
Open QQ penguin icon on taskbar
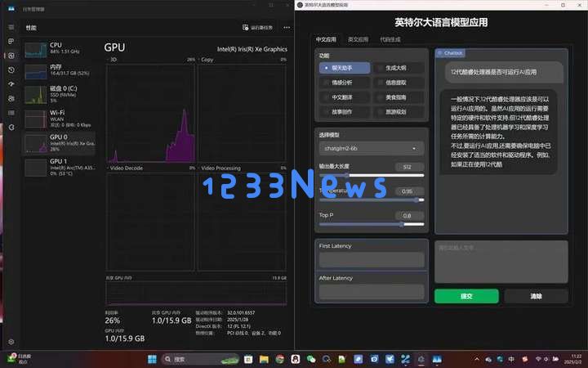[x=295, y=359]
